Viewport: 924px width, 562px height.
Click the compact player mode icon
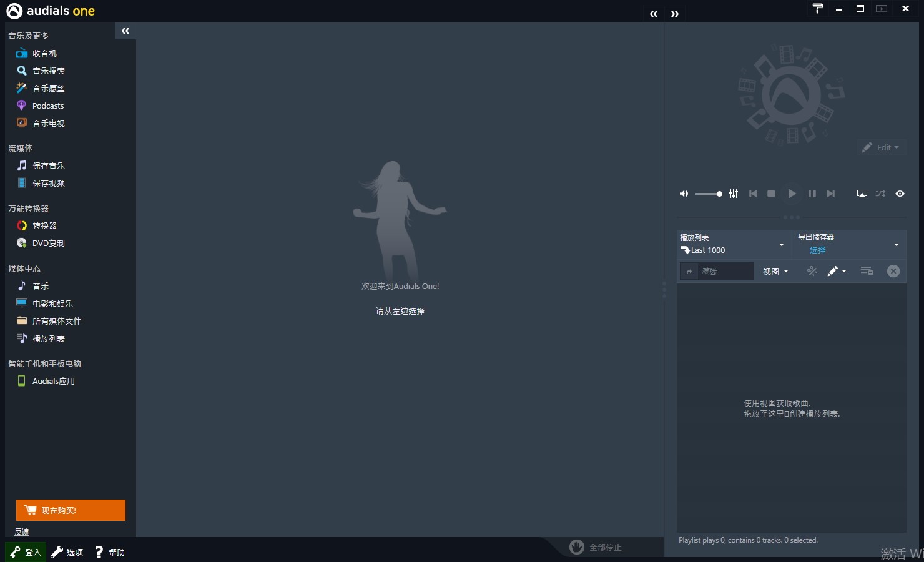(x=882, y=9)
